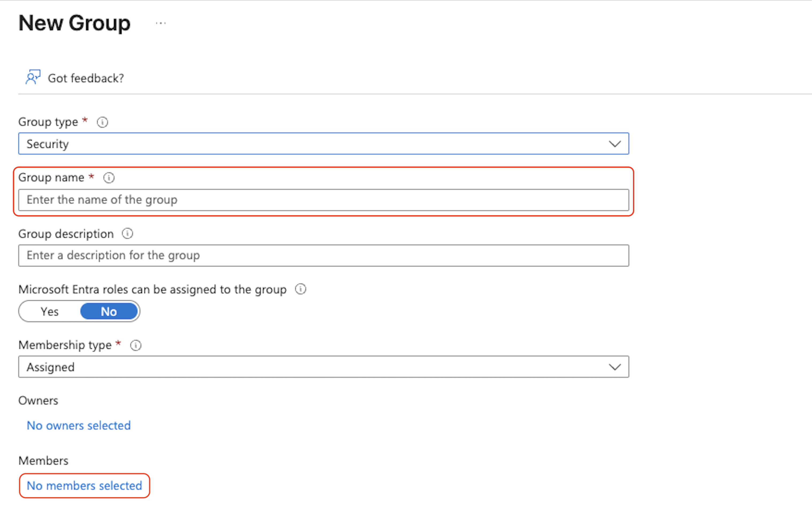Click the Group name info icon
Viewport: 812px width, 516px height.
(x=109, y=177)
